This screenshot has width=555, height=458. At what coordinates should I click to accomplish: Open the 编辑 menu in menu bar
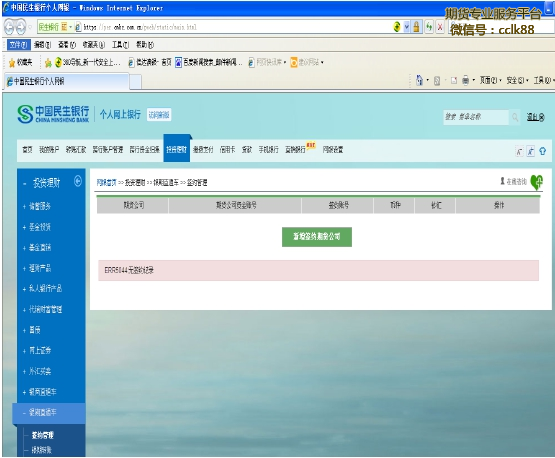click(42, 45)
